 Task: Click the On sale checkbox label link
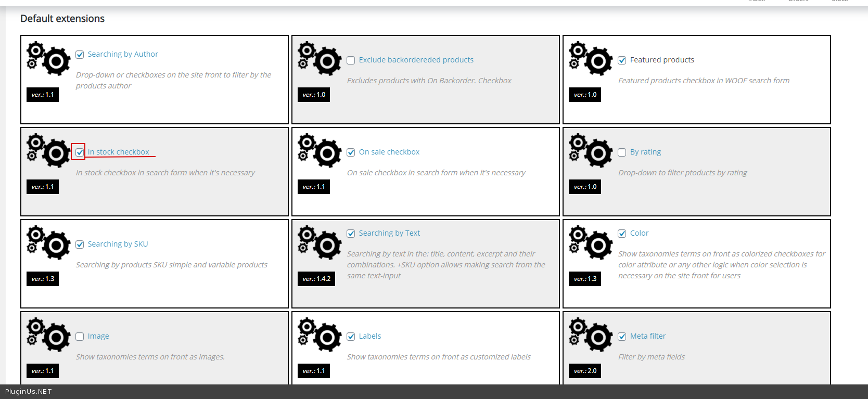tap(389, 152)
